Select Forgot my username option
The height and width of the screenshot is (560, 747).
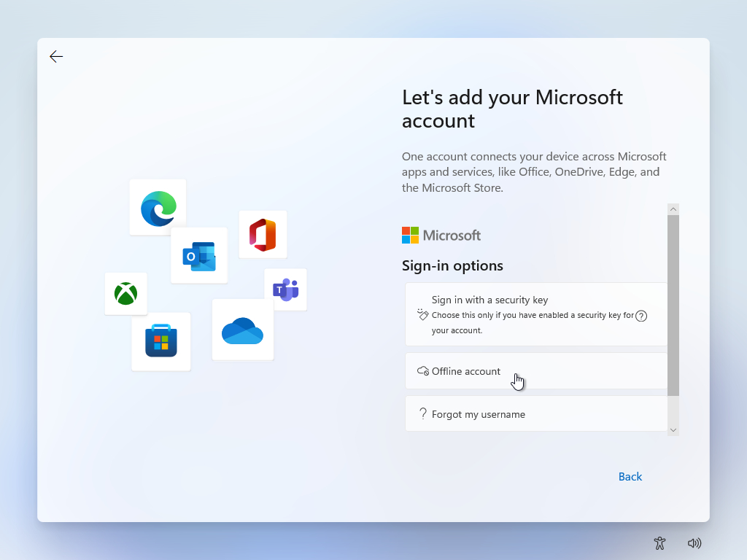coord(536,414)
